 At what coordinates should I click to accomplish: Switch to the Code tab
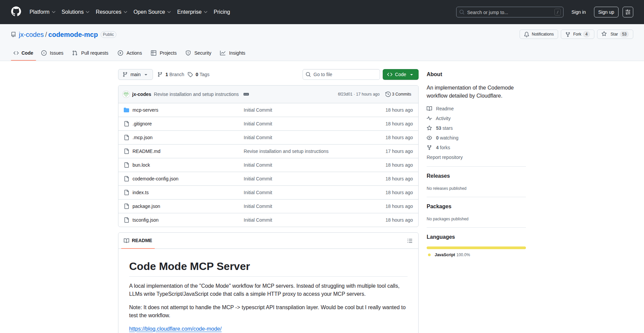point(23,53)
